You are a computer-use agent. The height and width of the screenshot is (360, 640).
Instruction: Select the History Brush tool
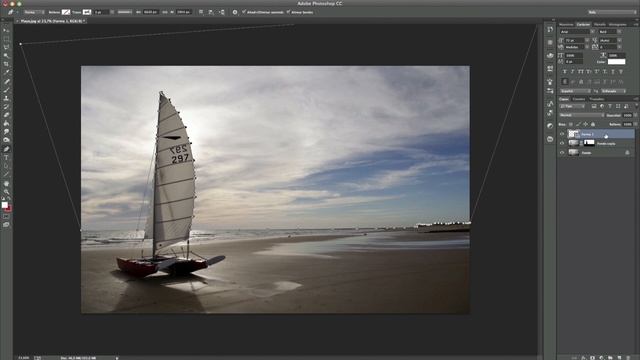click(x=6, y=107)
